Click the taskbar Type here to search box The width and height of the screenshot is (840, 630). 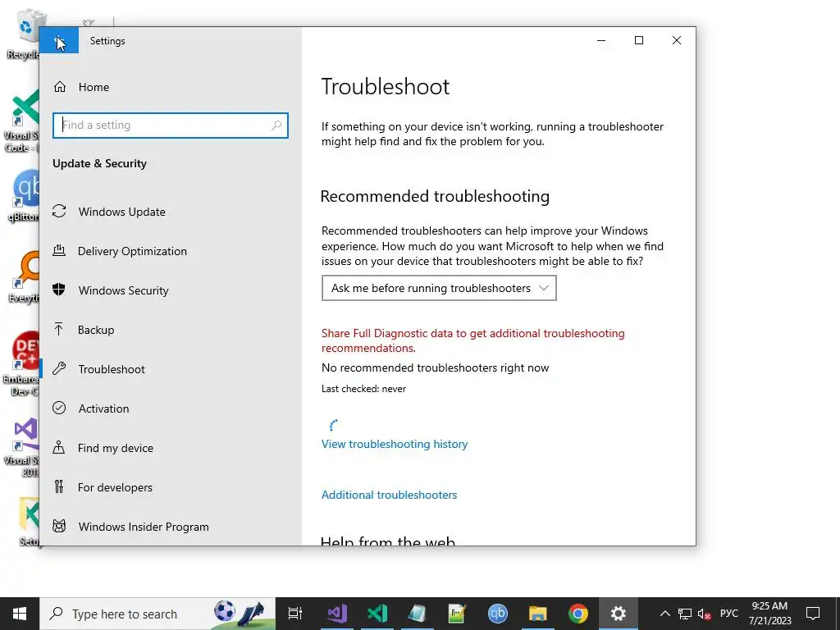tap(157, 614)
